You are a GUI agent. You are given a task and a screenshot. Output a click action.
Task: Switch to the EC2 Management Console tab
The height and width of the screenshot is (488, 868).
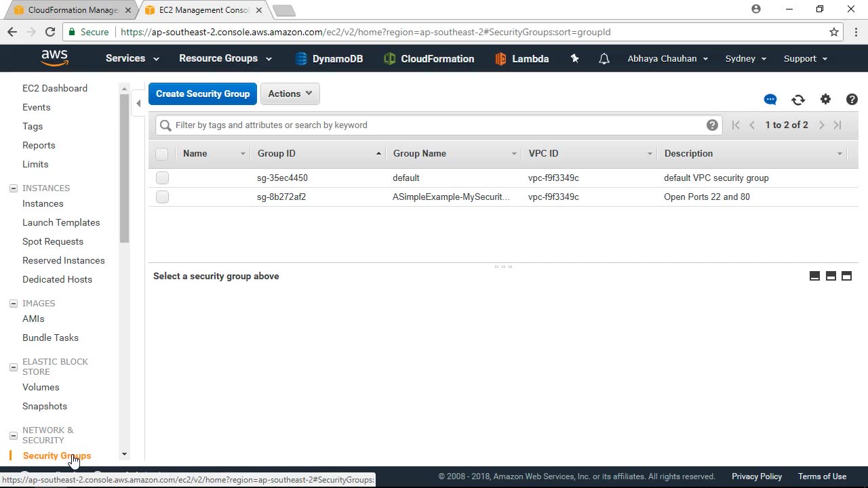coord(203,10)
